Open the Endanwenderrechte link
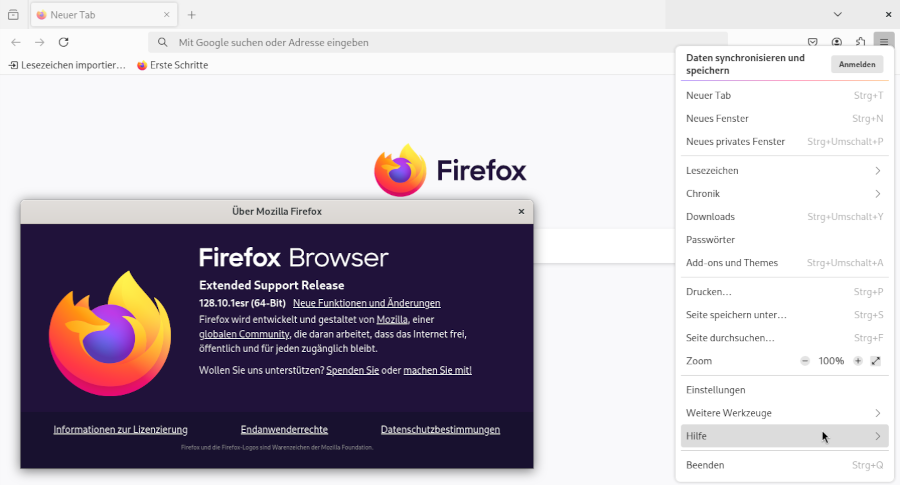The image size is (900, 485). 284,429
